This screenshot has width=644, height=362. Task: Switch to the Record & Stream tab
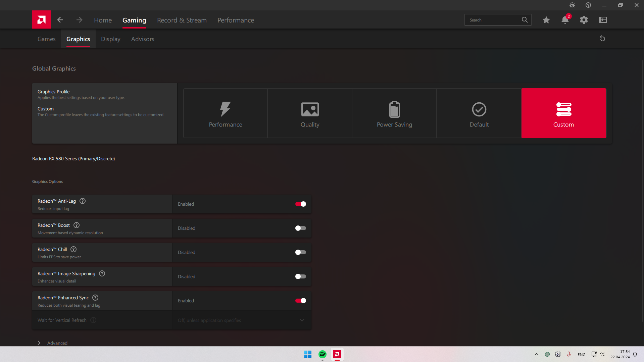pyautogui.click(x=182, y=20)
